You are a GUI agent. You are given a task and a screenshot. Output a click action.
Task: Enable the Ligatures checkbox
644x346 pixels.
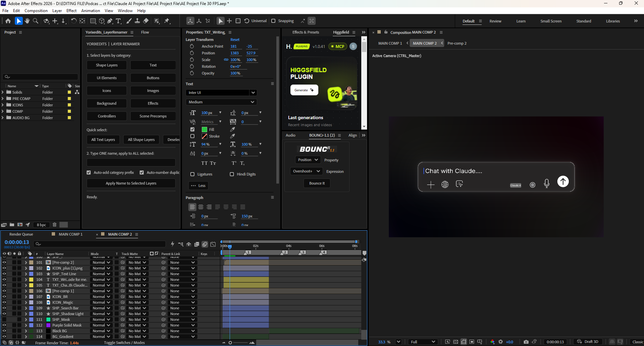(x=192, y=174)
